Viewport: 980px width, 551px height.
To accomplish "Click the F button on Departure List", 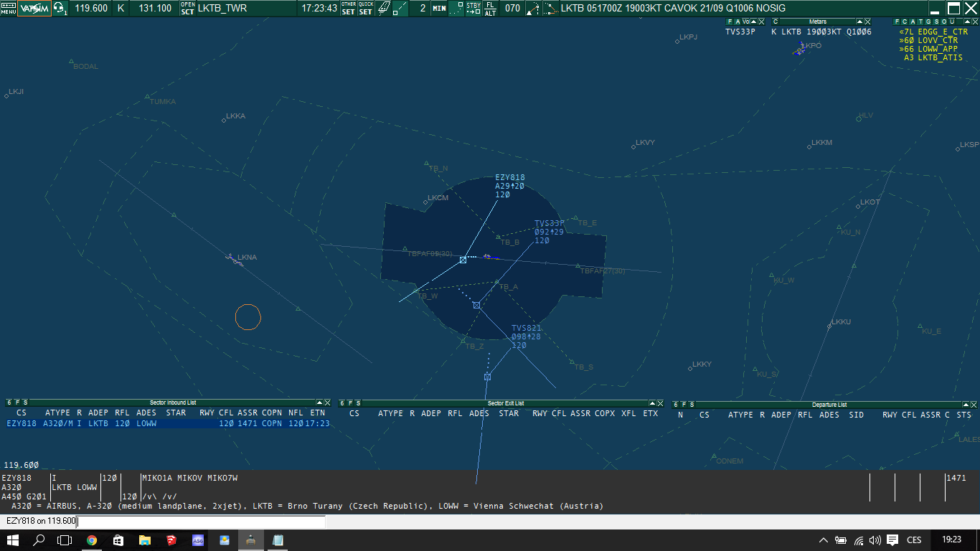I will pos(684,405).
